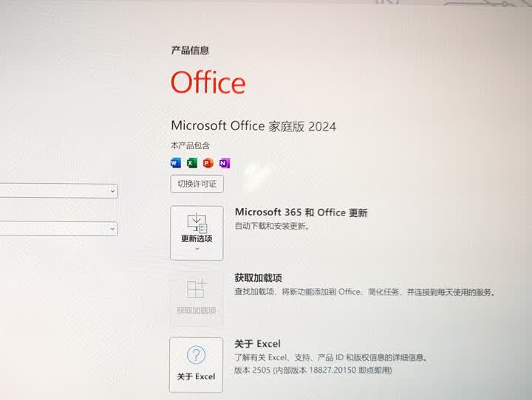Viewport: 532px width, 400px height.
Task: Click the Excel app icon
Action: pyautogui.click(x=191, y=163)
